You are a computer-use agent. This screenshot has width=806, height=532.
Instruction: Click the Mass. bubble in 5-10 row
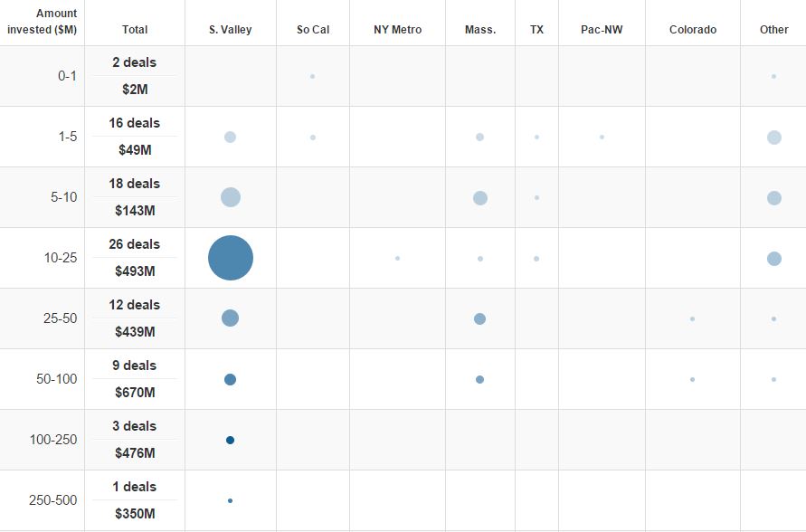(480, 198)
